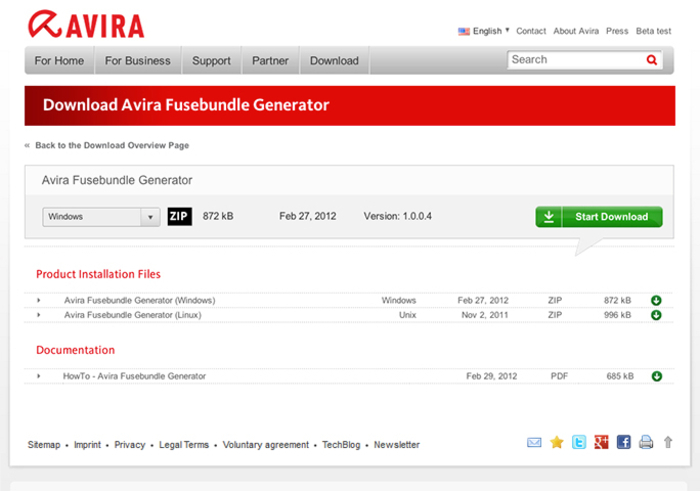Download Fusebundle Generator (Linux) via green arrow

point(656,315)
